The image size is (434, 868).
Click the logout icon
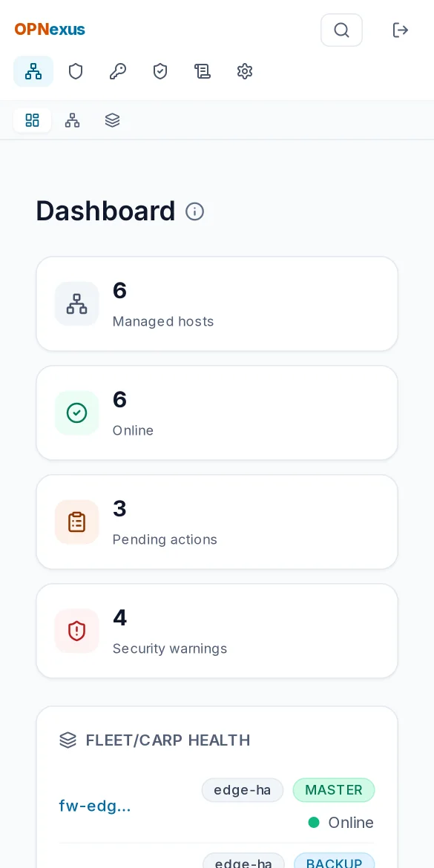click(400, 30)
